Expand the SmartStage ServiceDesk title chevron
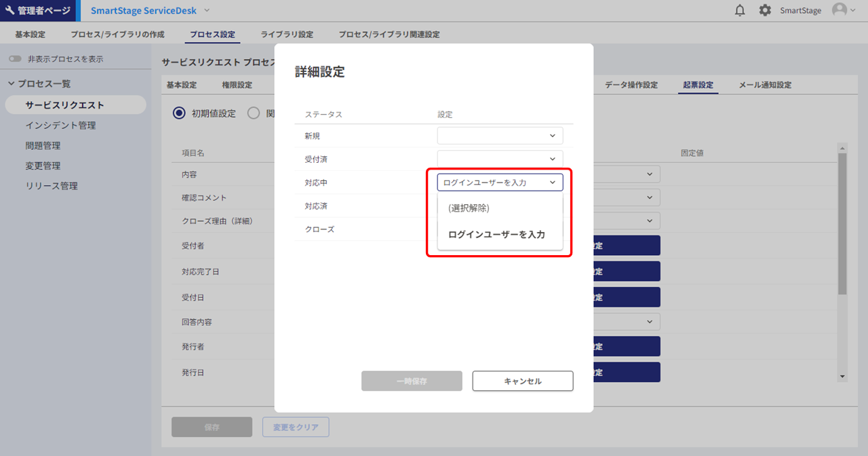The image size is (868, 456). (x=207, y=11)
